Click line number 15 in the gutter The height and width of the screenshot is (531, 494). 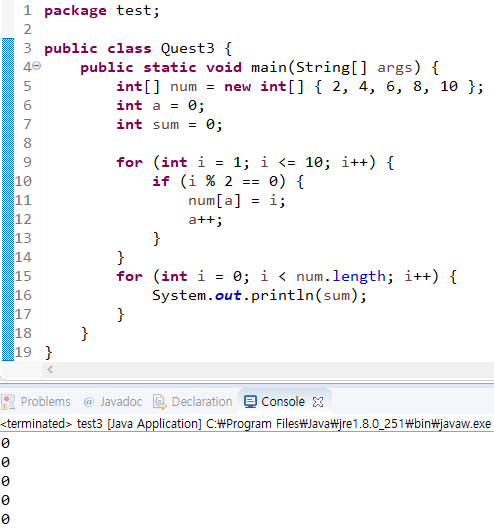pyautogui.click(x=23, y=276)
